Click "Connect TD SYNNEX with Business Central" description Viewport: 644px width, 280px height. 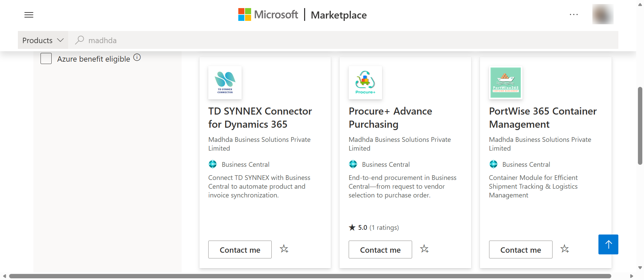(259, 186)
